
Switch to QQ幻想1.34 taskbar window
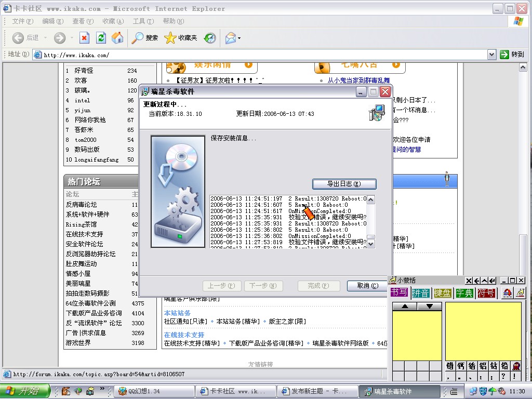tap(154, 391)
